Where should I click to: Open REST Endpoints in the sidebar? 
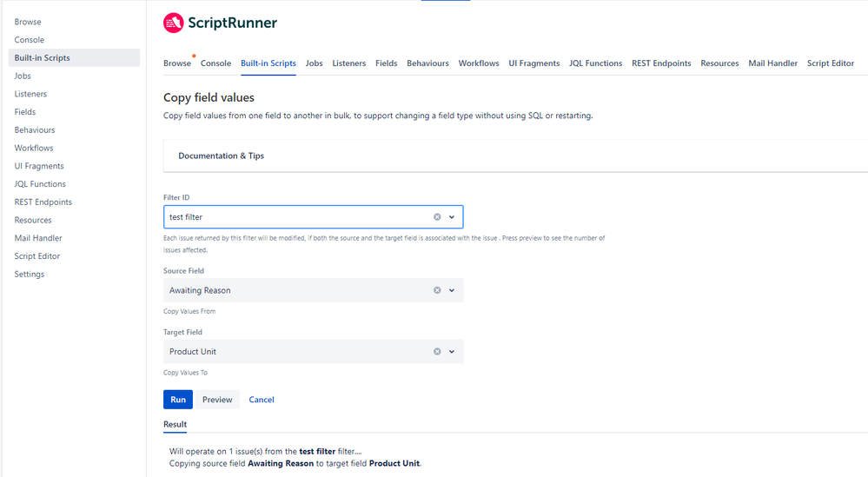tap(43, 202)
